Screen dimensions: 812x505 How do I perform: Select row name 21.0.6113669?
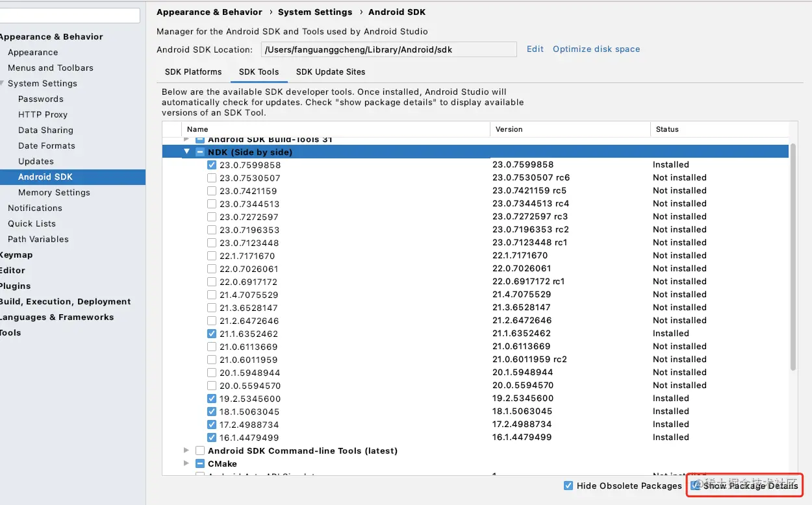pos(249,347)
